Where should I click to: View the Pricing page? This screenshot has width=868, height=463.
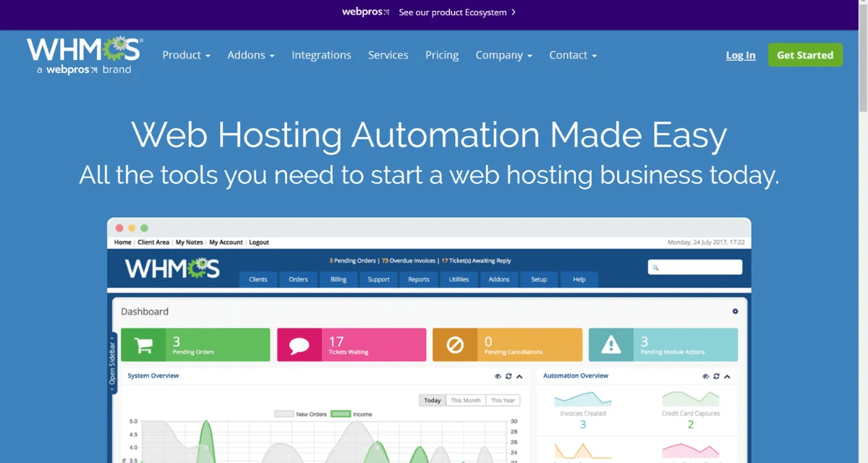442,55
